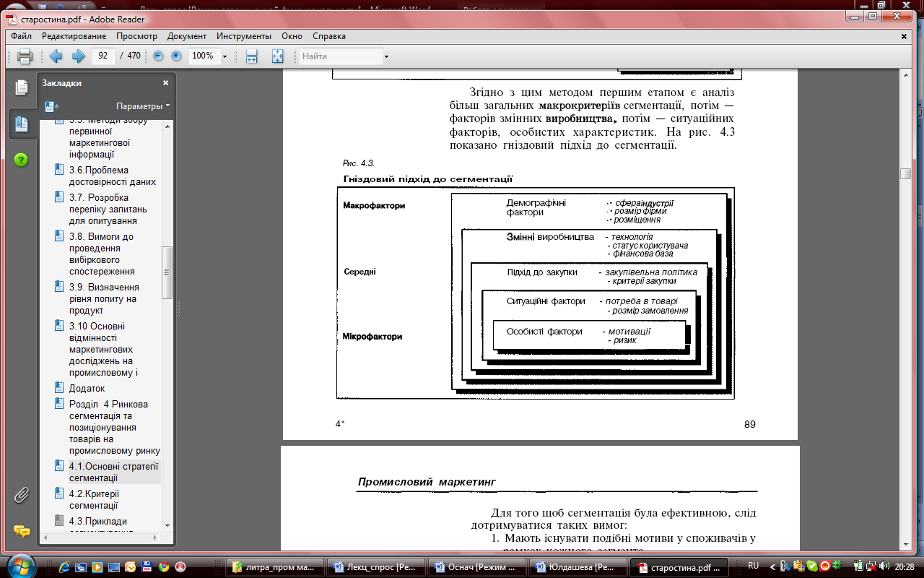Open the Найти search options dropdown arrow

[386, 56]
